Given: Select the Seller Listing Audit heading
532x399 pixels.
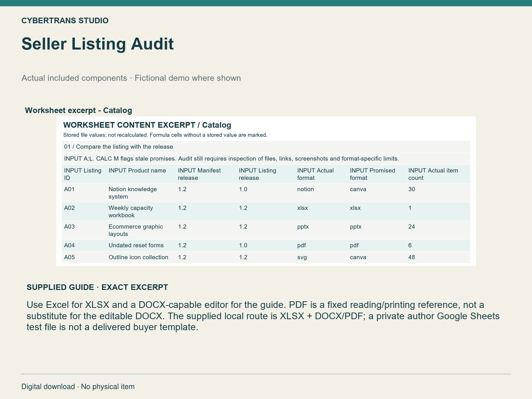Looking at the screenshot, I should click(97, 44).
